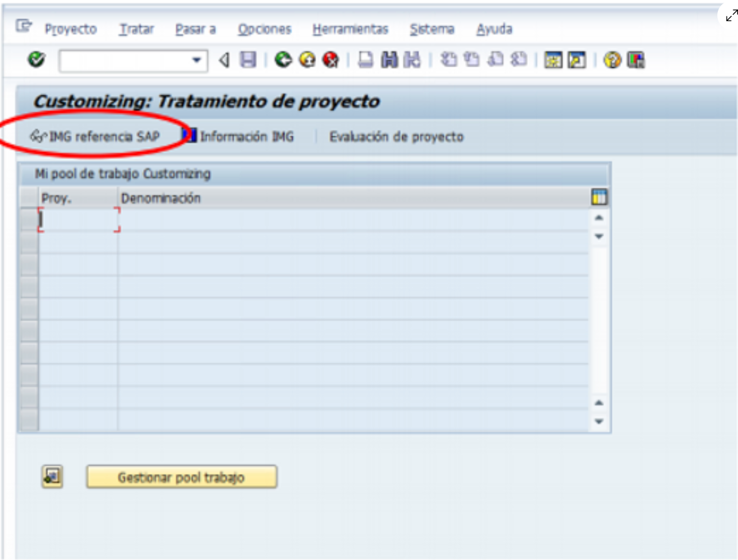Viewport: 738px width, 560px height.
Task: Click the Back triangle icon beside command field
Action: tap(224, 60)
